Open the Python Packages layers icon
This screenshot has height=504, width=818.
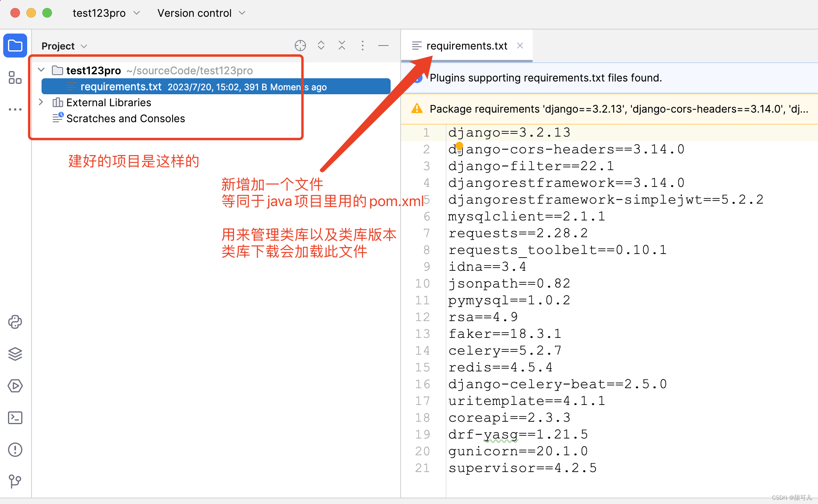pos(15,354)
